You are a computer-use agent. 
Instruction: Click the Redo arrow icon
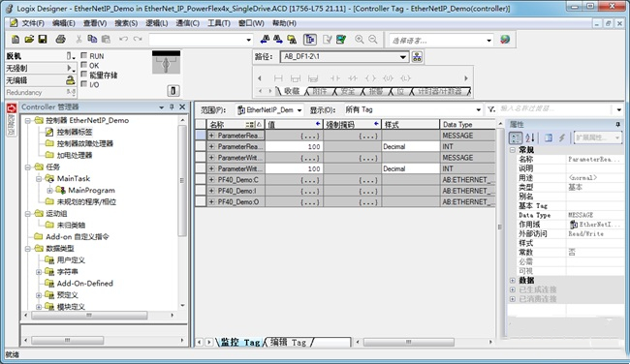138,40
